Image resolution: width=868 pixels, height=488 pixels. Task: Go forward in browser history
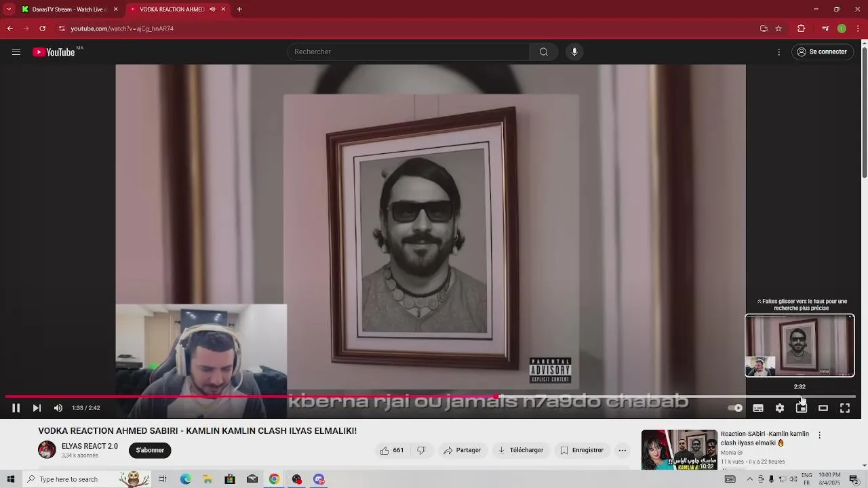[x=26, y=28]
